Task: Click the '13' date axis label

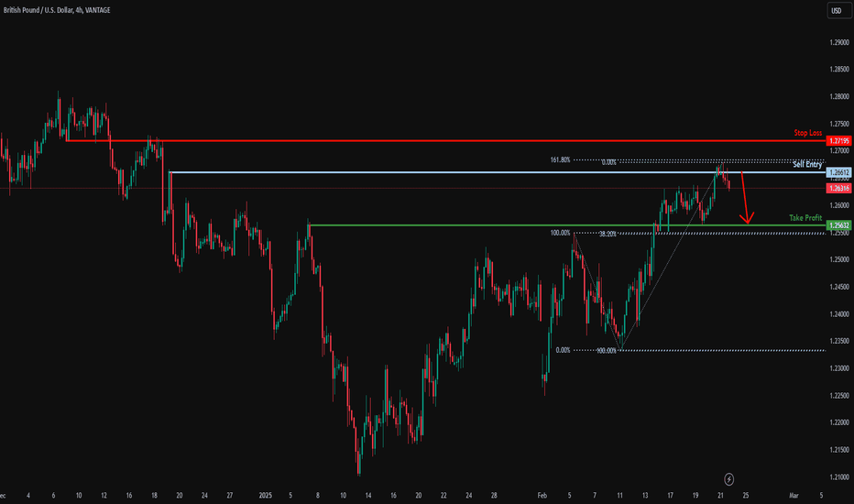Action: coord(645,496)
